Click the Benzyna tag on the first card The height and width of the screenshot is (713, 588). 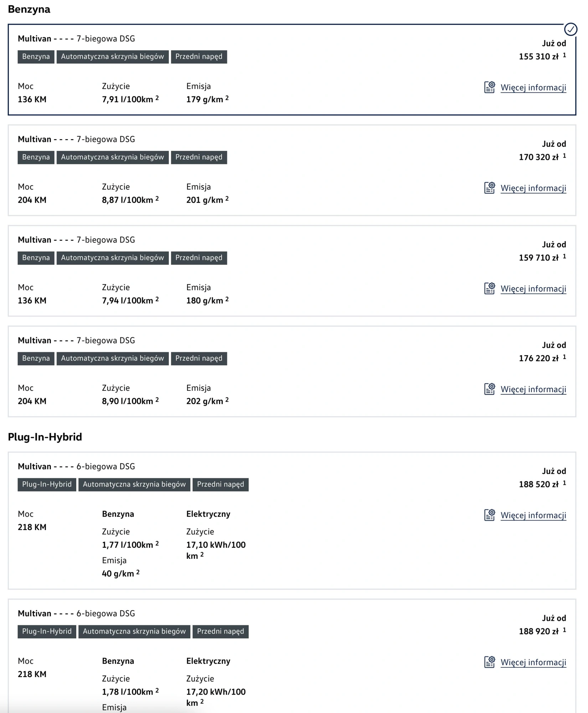coord(36,57)
